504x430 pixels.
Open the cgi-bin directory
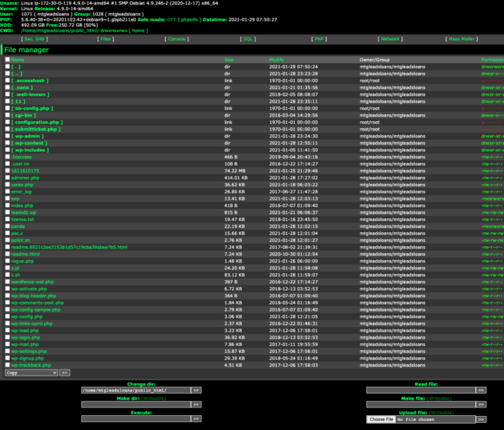pos(23,115)
